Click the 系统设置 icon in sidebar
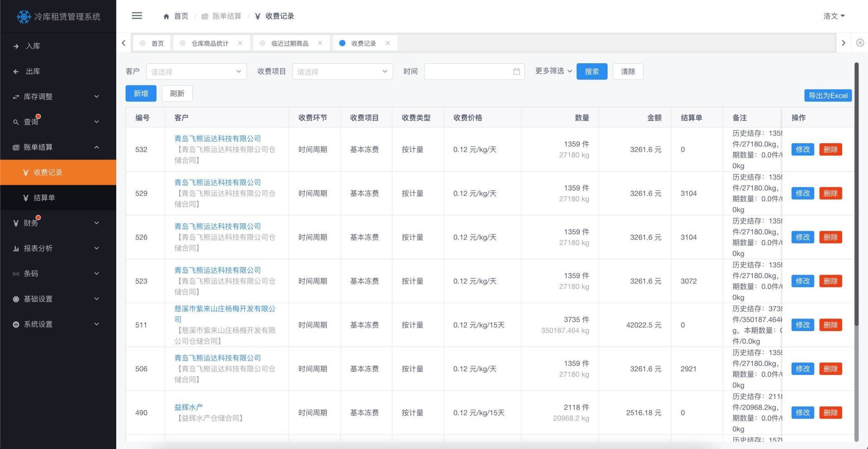This screenshot has height=449, width=868. pos(15,324)
